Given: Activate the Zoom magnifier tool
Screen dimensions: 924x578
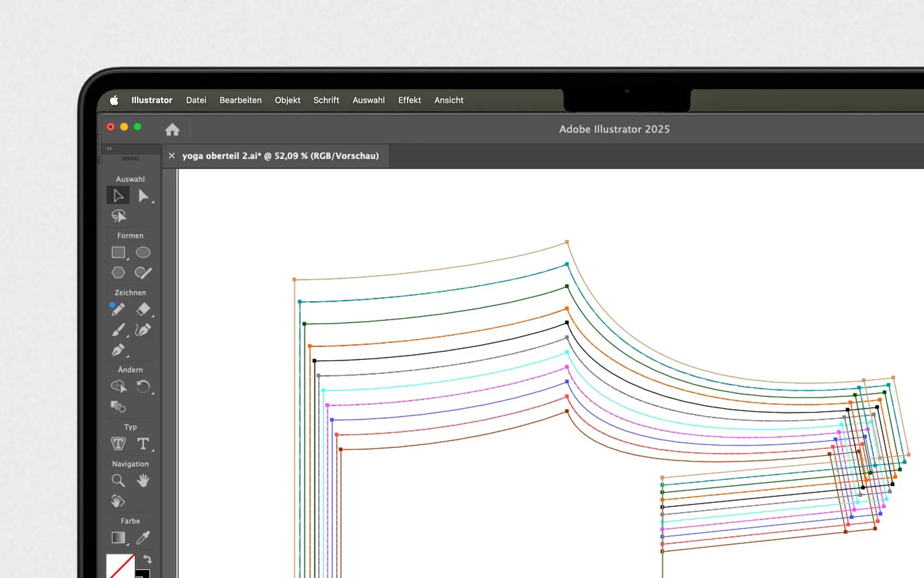Looking at the screenshot, I should 118,480.
